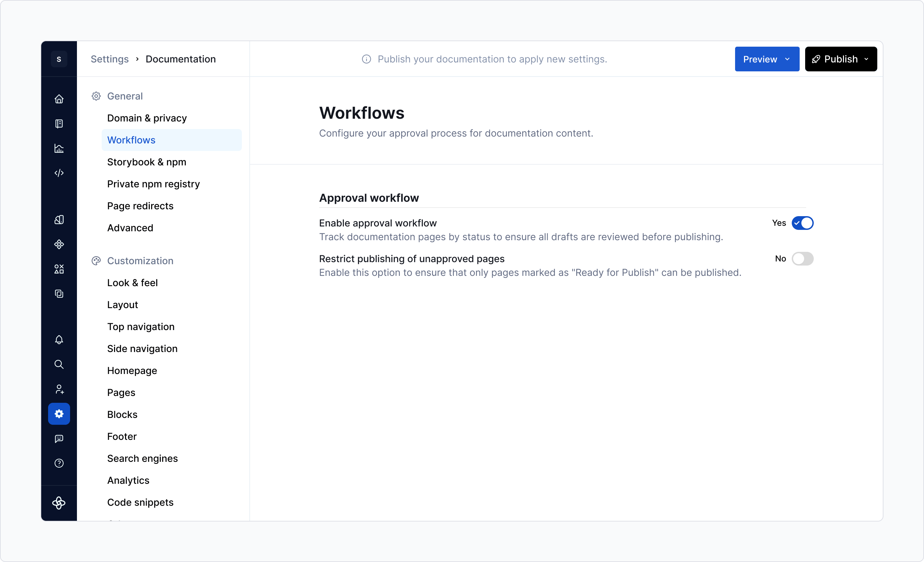Open the Help question mark icon
The image size is (924, 562).
click(x=59, y=463)
